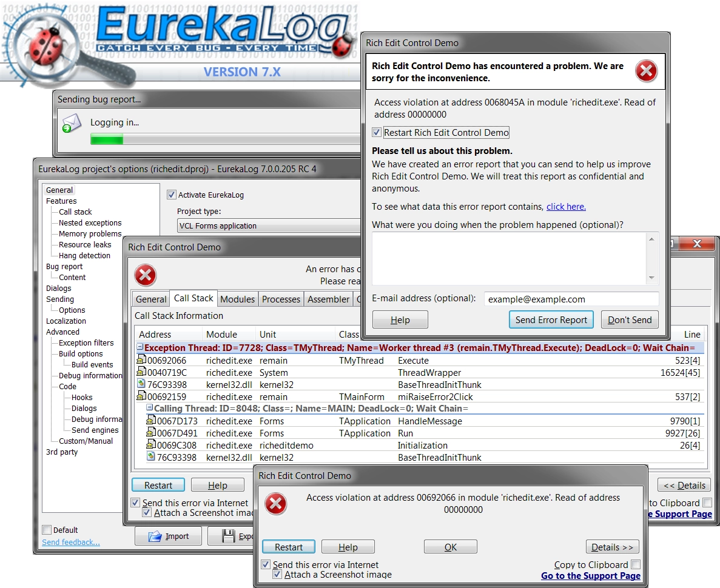Click the red error icon in top dialog
Viewport: 720px width, 588px height.
pos(646,71)
